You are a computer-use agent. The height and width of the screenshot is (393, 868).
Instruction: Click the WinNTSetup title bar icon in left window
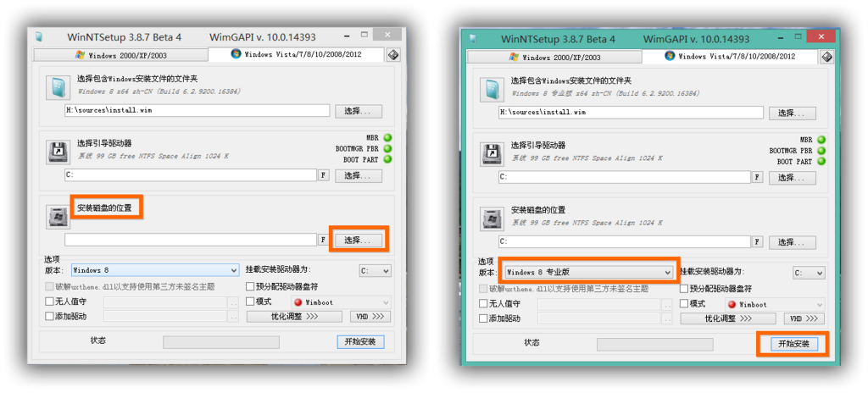point(39,37)
